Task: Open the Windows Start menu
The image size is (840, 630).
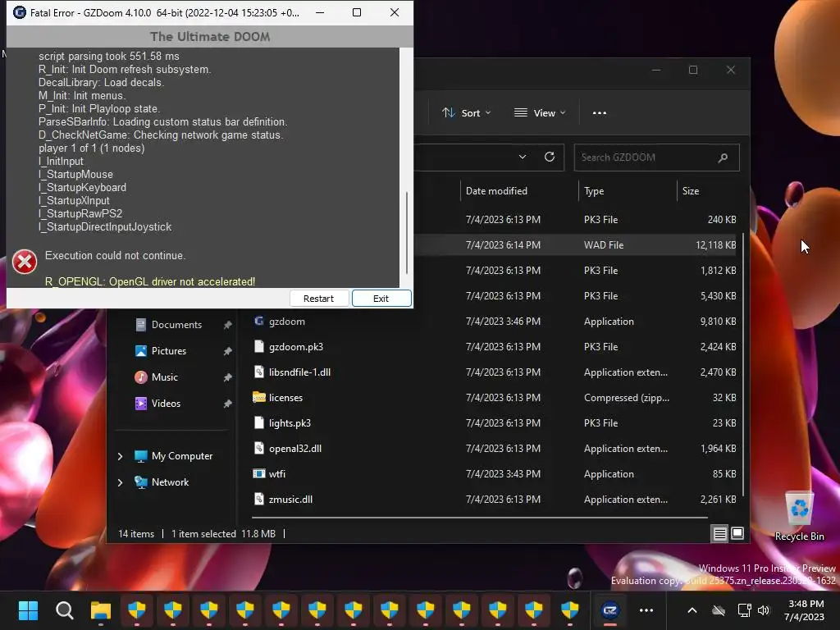Action: coord(29,610)
